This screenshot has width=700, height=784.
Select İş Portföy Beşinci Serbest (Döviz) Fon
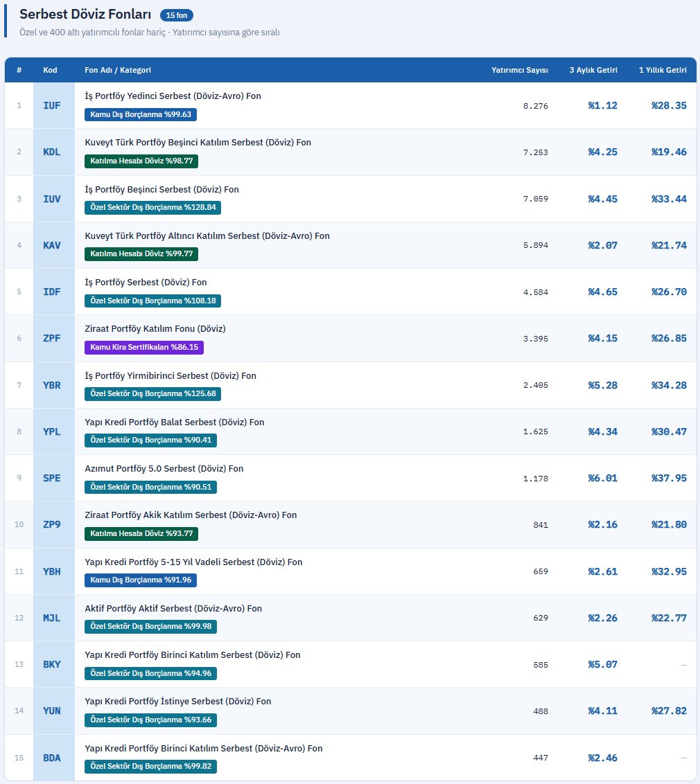tap(161, 190)
